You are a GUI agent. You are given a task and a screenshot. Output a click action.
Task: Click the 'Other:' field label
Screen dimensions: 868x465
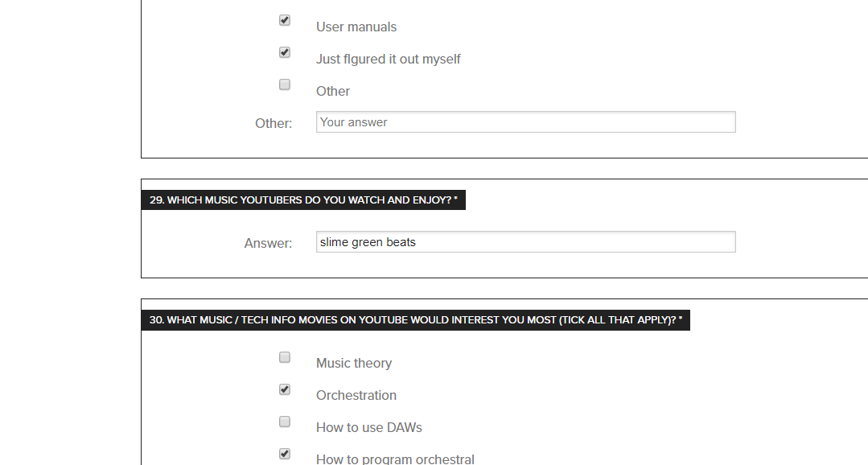coord(273,124)
